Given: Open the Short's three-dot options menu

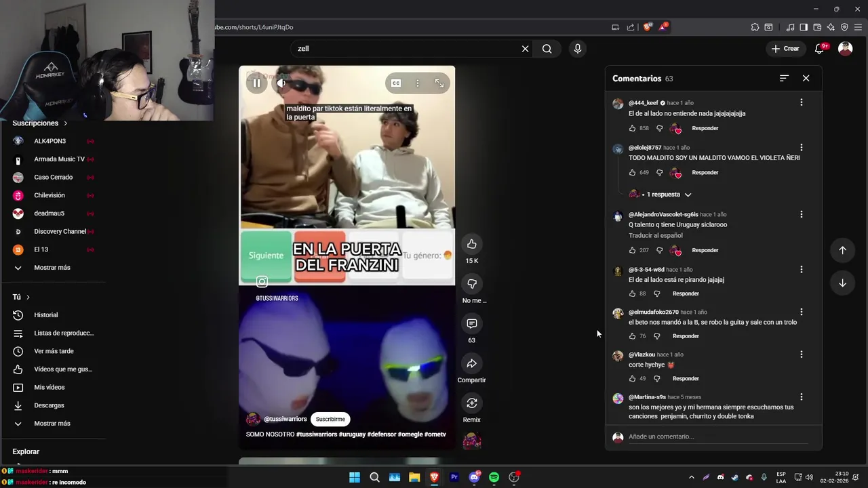Looking at the screenshot, I should pos(418,83).
